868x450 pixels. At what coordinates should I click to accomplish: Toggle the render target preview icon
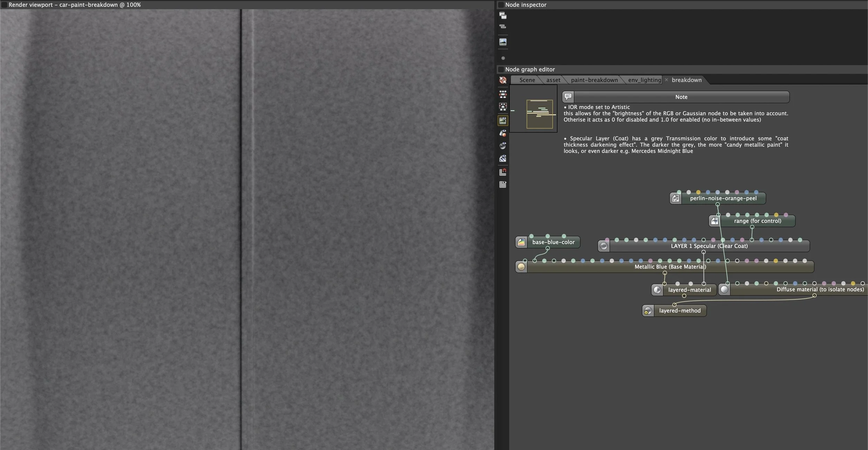[x=503, y=120]
